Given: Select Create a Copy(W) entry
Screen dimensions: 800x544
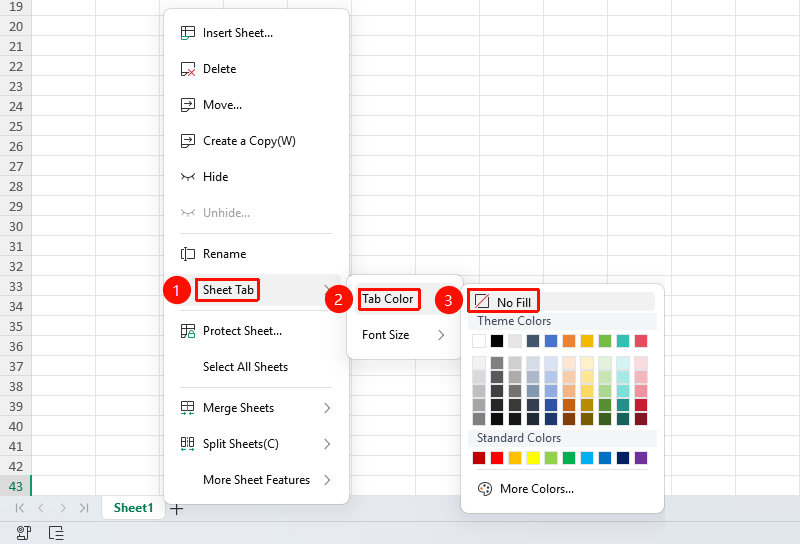Looking at the screenshot, I should tap(256, 141).
